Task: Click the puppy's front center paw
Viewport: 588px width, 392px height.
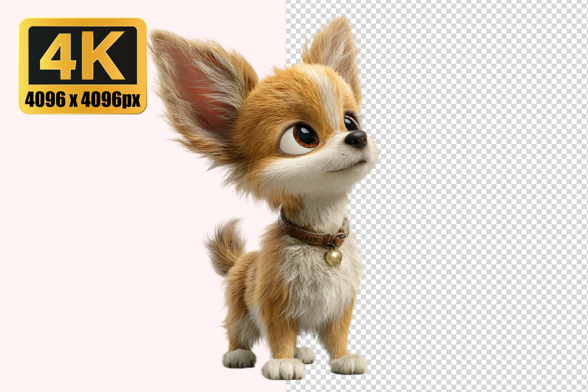Action: tap(283, 368)
